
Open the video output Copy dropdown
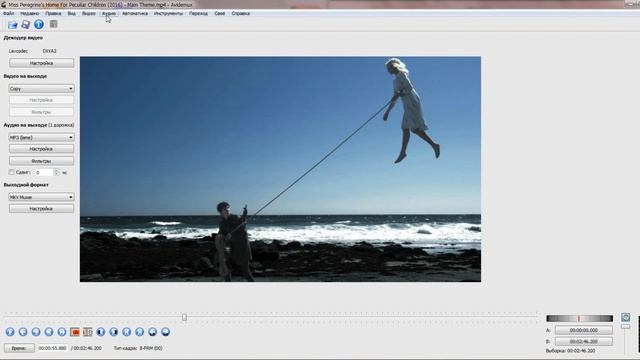pos(41,89)
